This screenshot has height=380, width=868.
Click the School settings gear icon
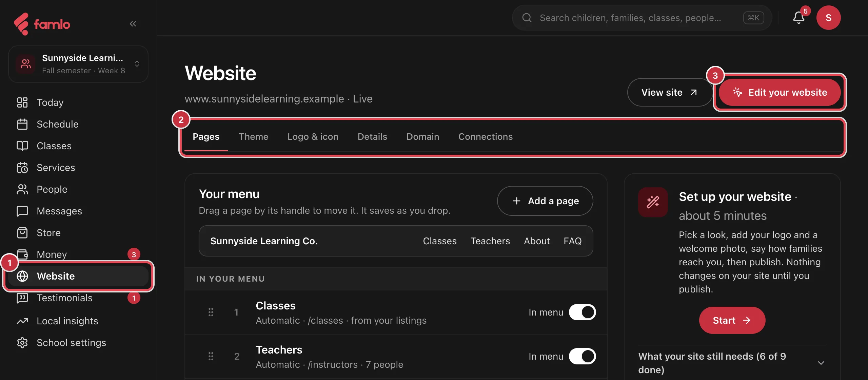tap(22, 343)
